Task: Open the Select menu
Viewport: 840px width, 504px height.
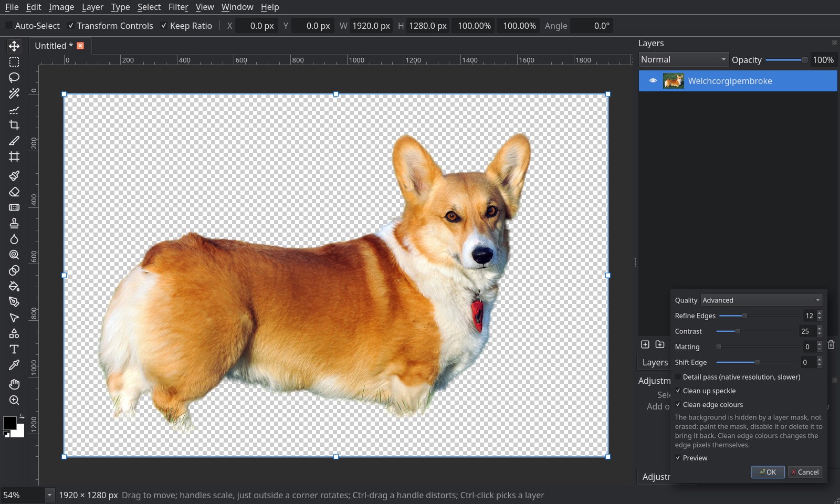Action: [149, 7]
